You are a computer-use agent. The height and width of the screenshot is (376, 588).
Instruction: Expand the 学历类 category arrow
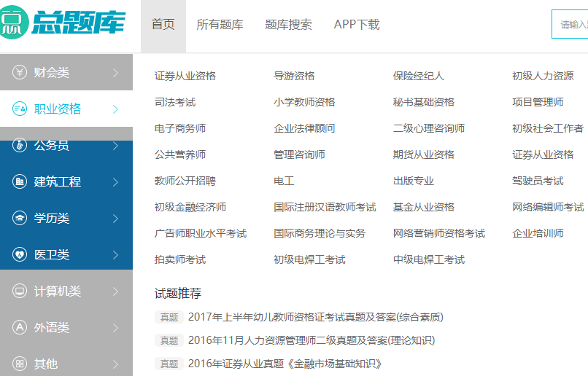115,219
